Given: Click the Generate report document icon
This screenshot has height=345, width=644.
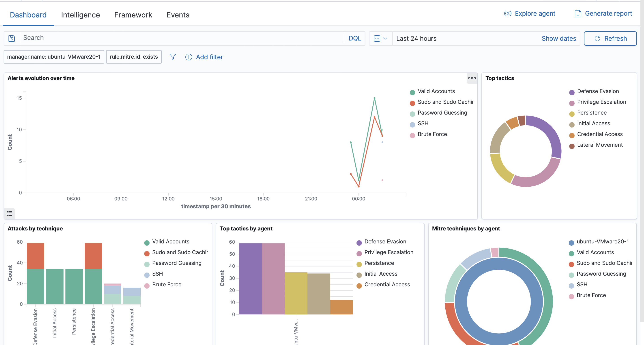Looking at the screenshot, I should (x=578, y=14).
